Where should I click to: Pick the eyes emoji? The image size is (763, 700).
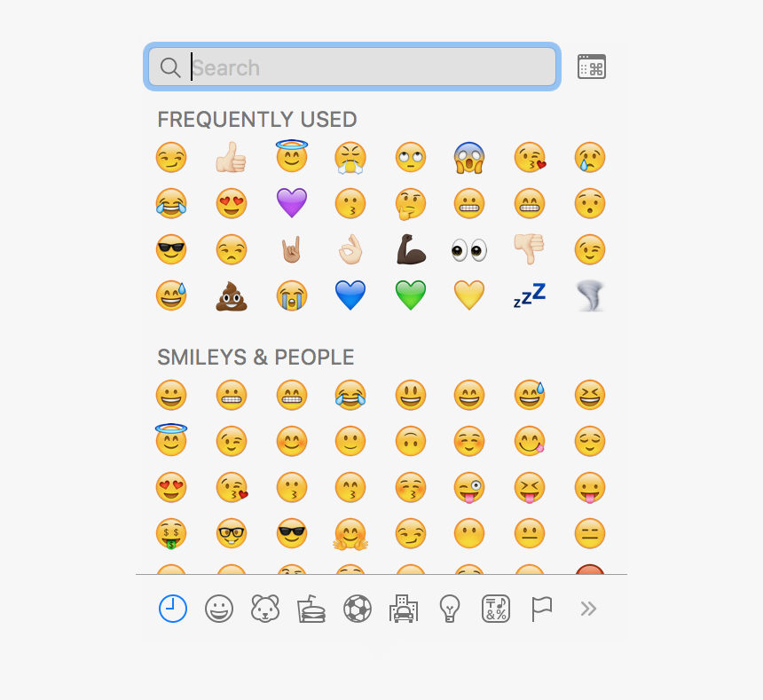[x=469, y=250]
